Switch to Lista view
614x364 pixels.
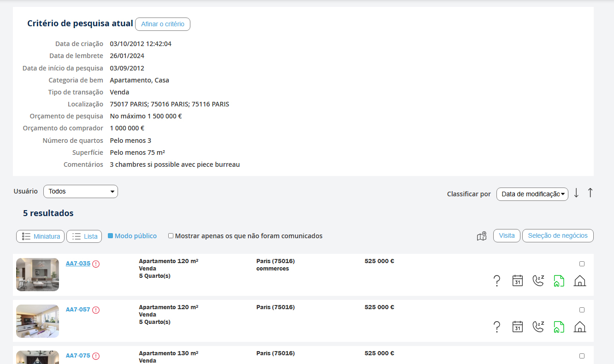84,236
